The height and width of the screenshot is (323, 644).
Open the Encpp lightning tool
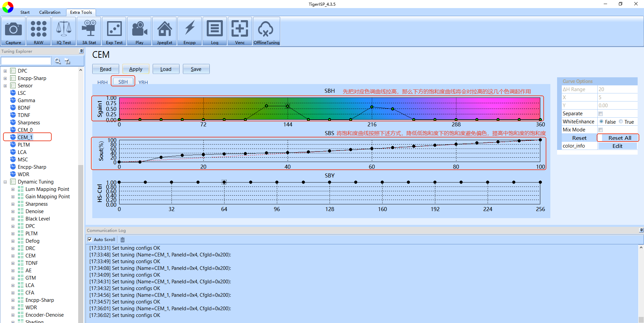tap(190, 31)
